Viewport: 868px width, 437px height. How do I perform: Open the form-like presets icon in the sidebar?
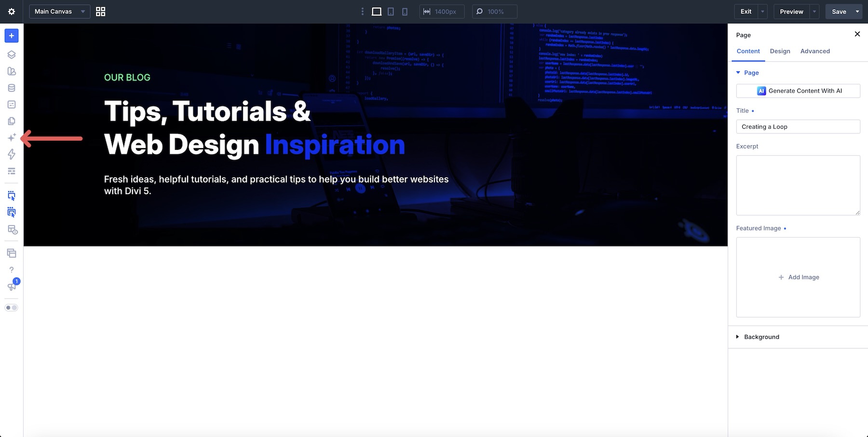[12, 105]
